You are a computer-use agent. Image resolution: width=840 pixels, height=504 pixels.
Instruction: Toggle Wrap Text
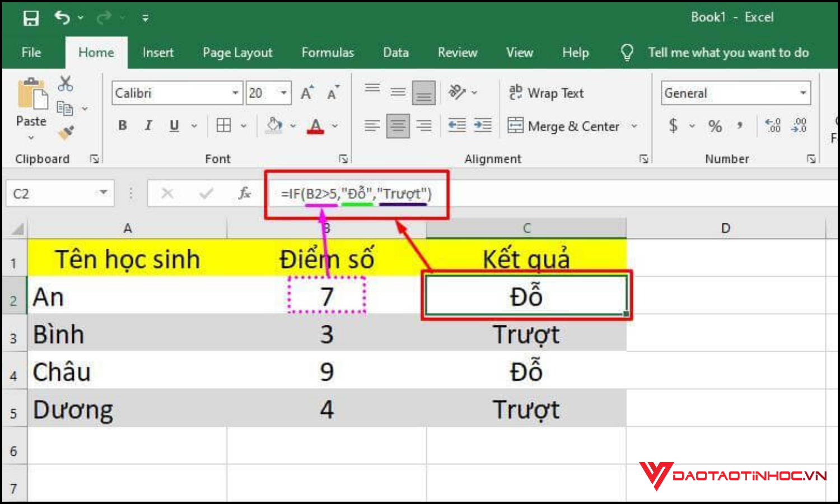click(547, 92)
